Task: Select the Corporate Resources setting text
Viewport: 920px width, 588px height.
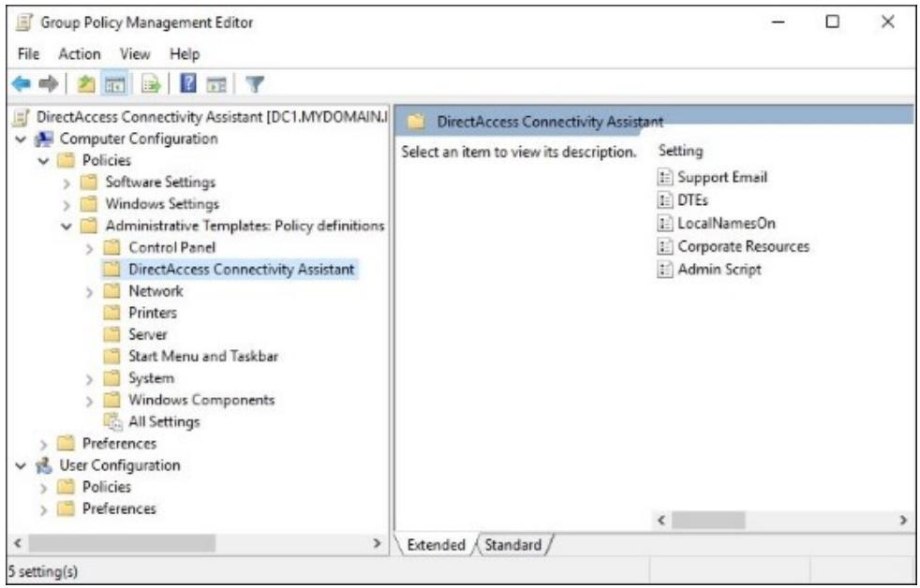Action: [743, 246]
